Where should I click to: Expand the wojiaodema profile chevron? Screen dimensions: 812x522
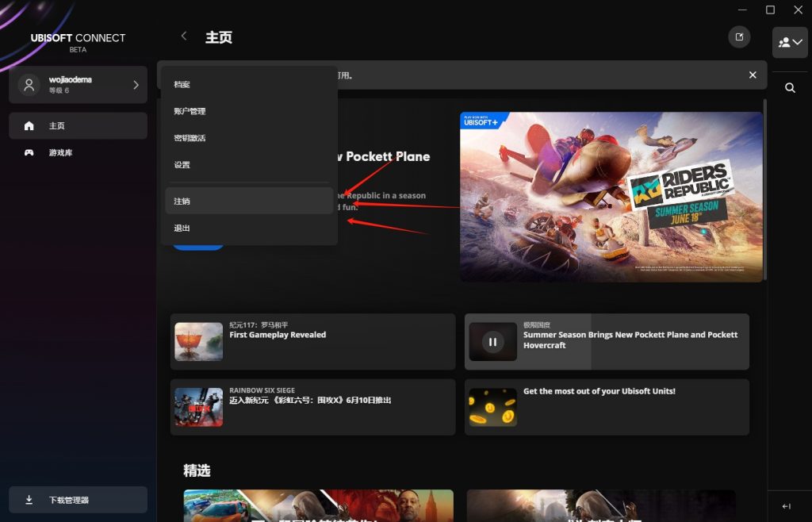point(136,84)
